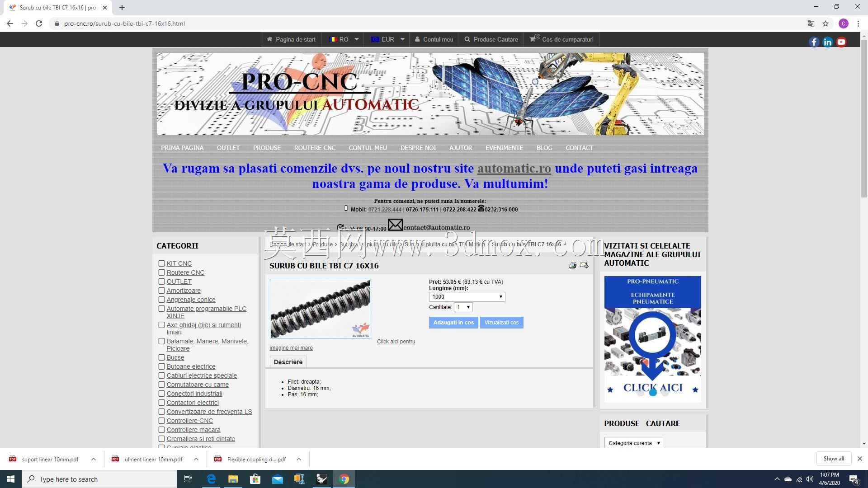Open the YouTube social icon
Screen dimensions: 868x488
click(841, 42)
